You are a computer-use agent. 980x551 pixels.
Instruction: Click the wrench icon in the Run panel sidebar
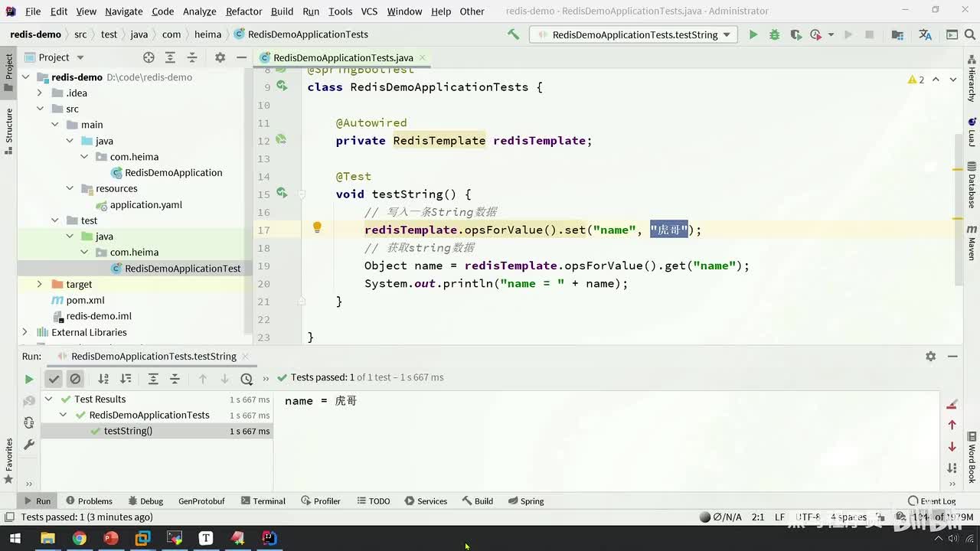[x=29, y=444]
